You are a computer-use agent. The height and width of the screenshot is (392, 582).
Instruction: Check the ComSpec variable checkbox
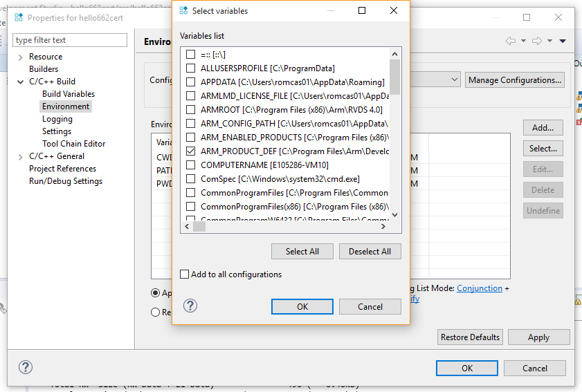tap(190, 179)
